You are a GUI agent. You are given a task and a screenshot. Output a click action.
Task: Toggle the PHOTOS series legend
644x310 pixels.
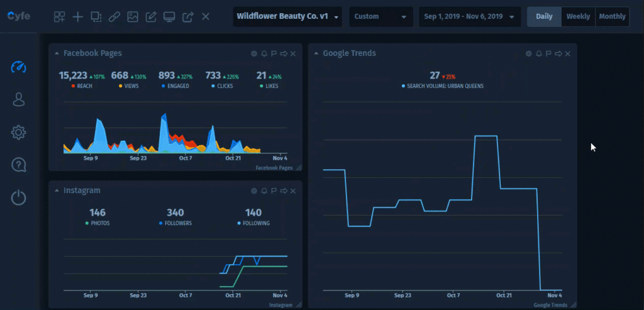(x=97, y=223)
